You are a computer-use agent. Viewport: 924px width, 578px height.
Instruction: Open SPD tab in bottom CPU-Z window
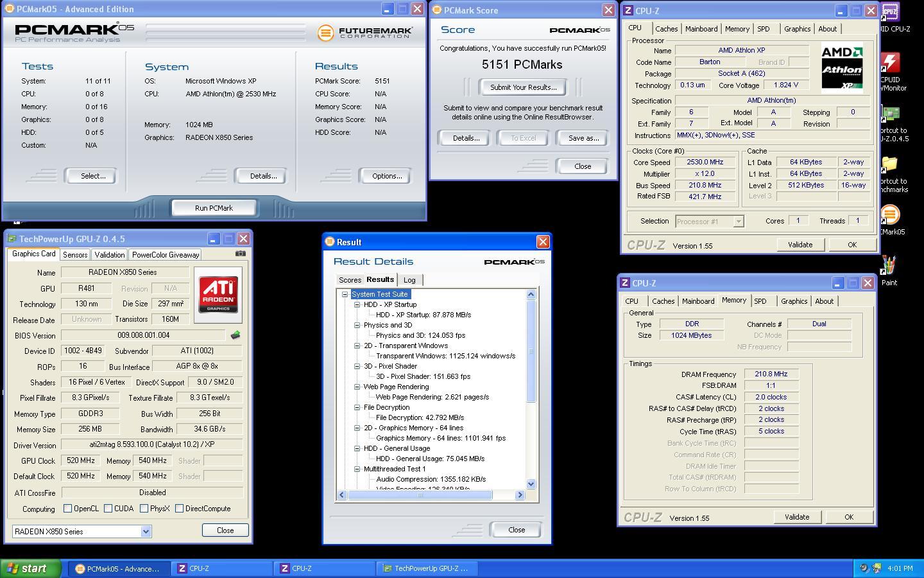tap(760, 301)
